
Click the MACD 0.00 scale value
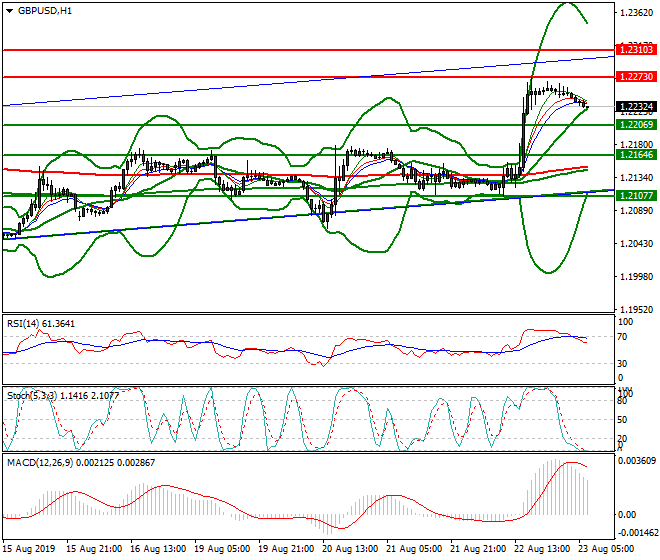[x=627, y=515]
